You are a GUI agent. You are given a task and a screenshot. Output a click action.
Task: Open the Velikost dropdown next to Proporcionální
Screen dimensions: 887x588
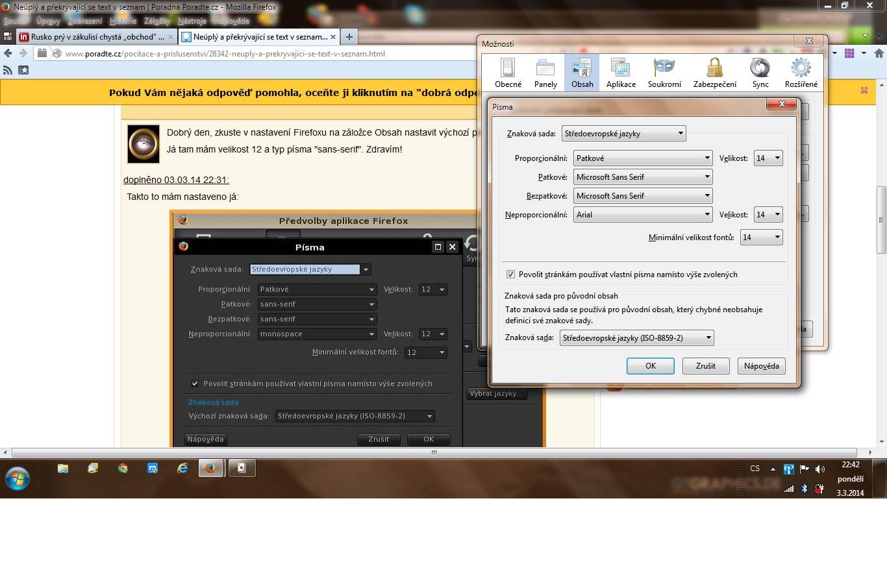click(x=768, y=158)
